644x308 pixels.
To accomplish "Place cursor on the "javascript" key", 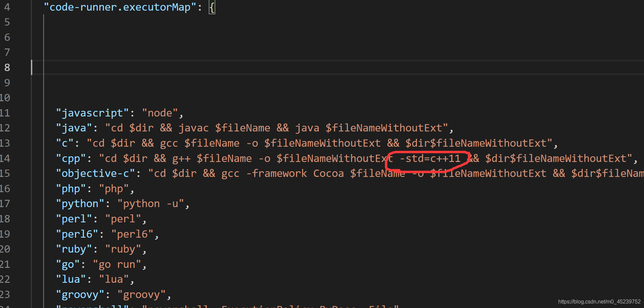I will [92, 113].
